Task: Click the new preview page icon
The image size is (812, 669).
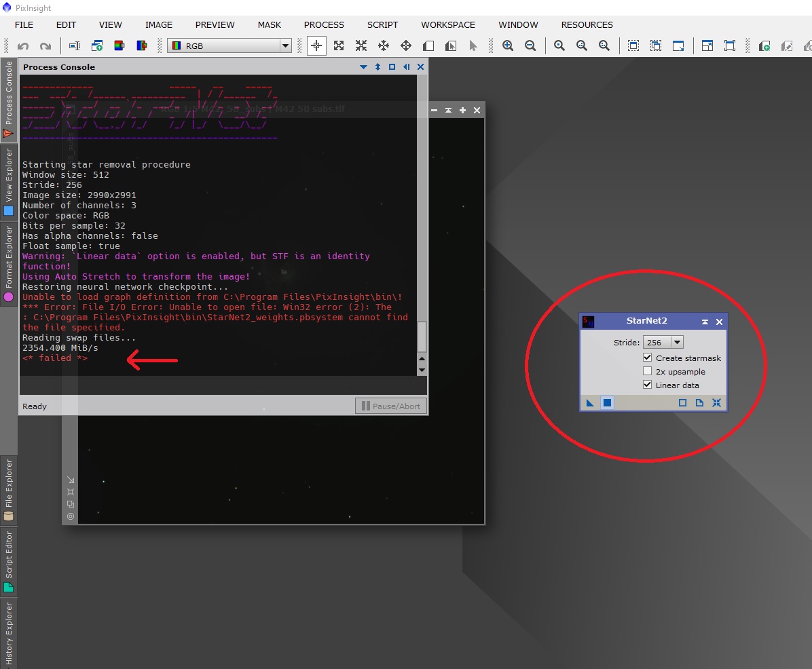Action: [x=428, y=46]
